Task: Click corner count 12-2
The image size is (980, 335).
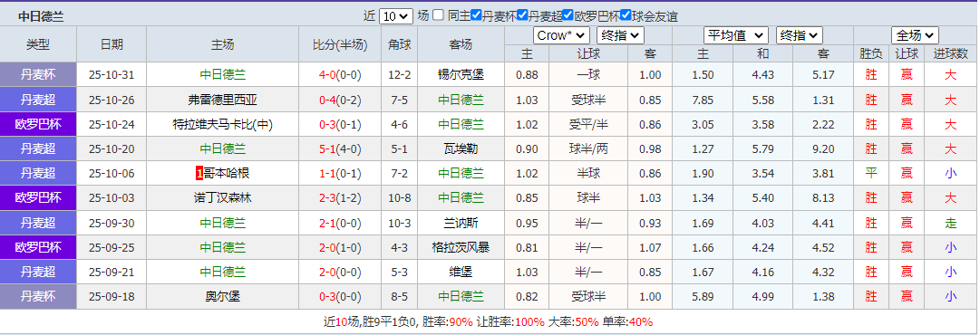Action: pos(400,75)
